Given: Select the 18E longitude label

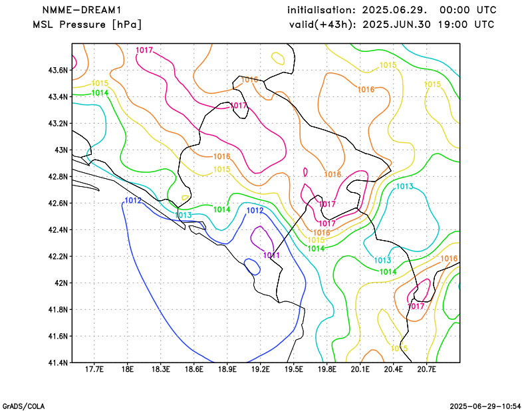Looking at the screenshot, I should [x=128, y=369].
